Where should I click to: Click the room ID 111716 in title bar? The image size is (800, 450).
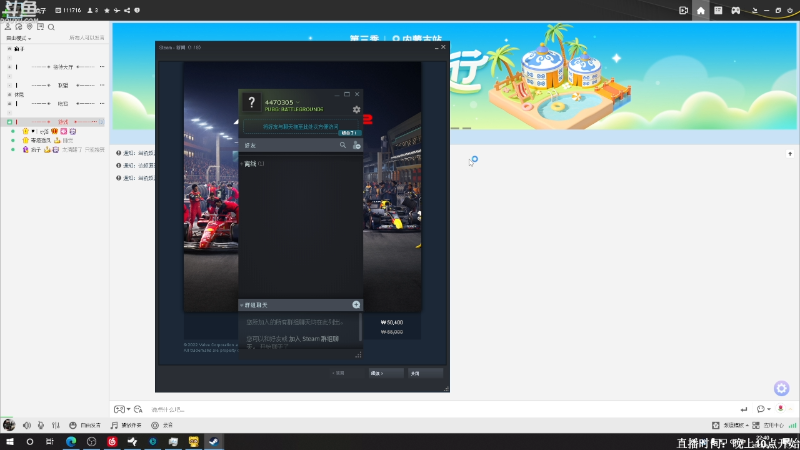[68, 10]
